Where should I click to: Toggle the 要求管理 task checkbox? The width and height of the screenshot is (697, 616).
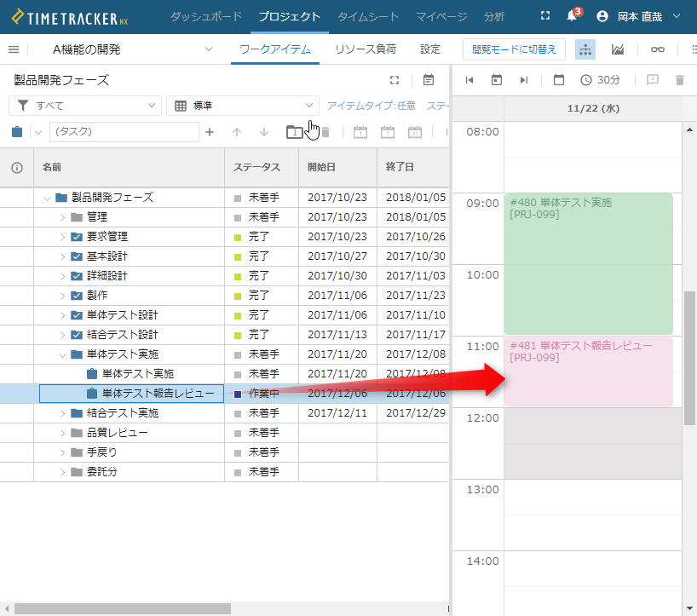76,237
